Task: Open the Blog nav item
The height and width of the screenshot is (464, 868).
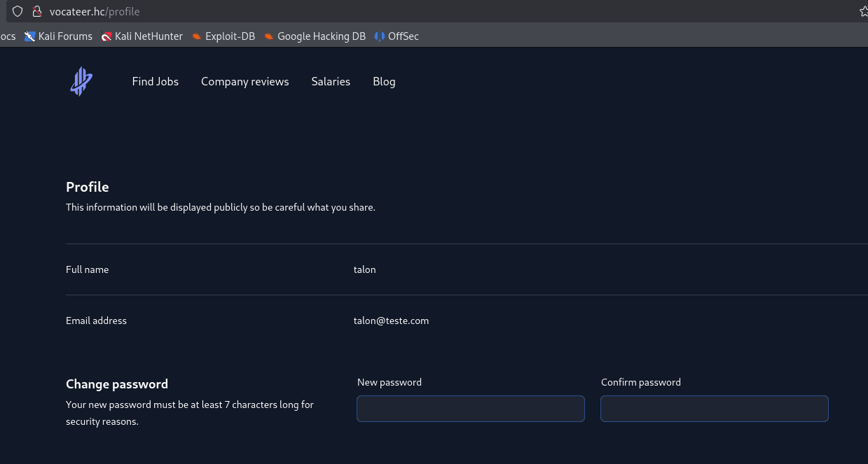Action: coord(384,82)
